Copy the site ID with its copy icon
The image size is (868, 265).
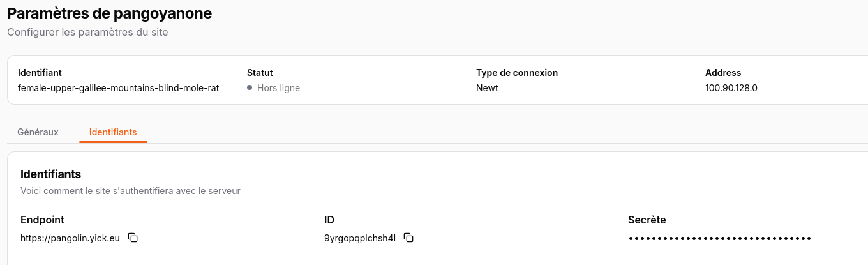[409, 238]
